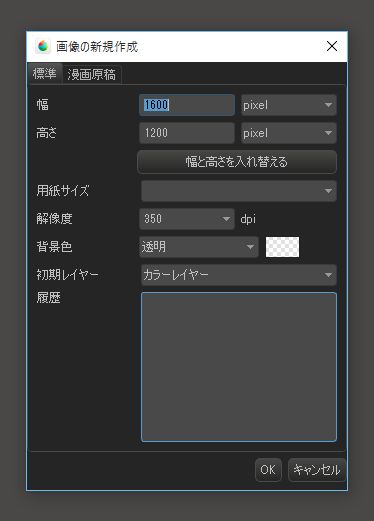Click the MediBang app icon in title bar
The height and width of the screenshot is (521, 374).
point(43,46)
